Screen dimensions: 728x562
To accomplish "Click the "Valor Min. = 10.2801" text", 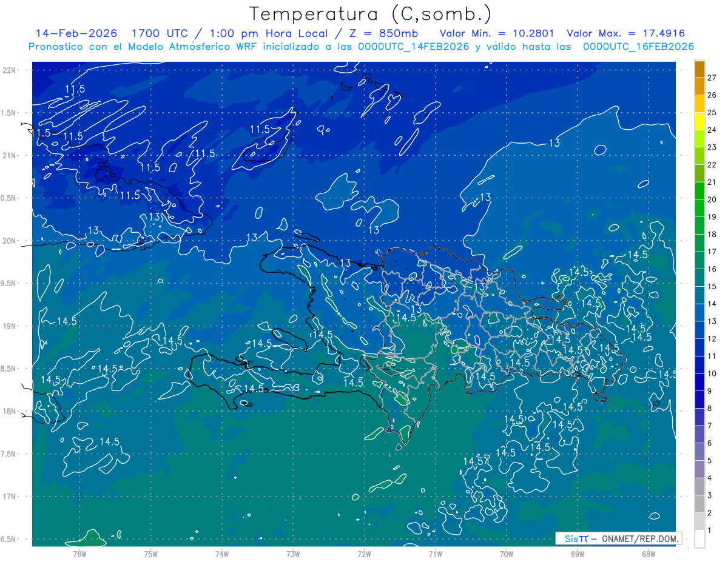I will [496, 33].
